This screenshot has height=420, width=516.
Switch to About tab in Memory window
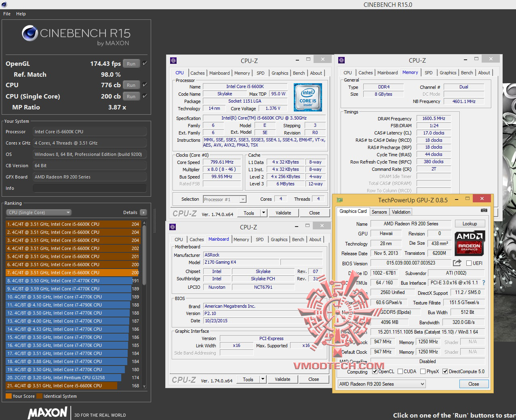484,73
